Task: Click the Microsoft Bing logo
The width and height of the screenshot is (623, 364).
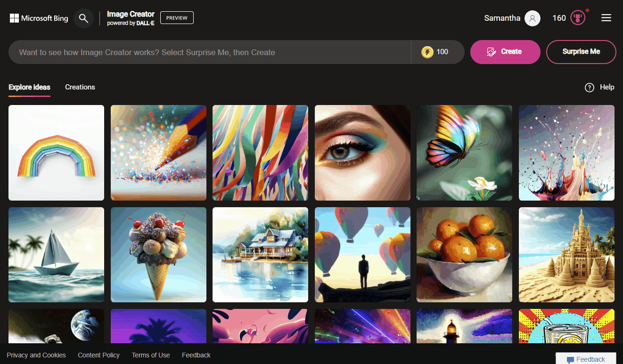Action: 39,18
